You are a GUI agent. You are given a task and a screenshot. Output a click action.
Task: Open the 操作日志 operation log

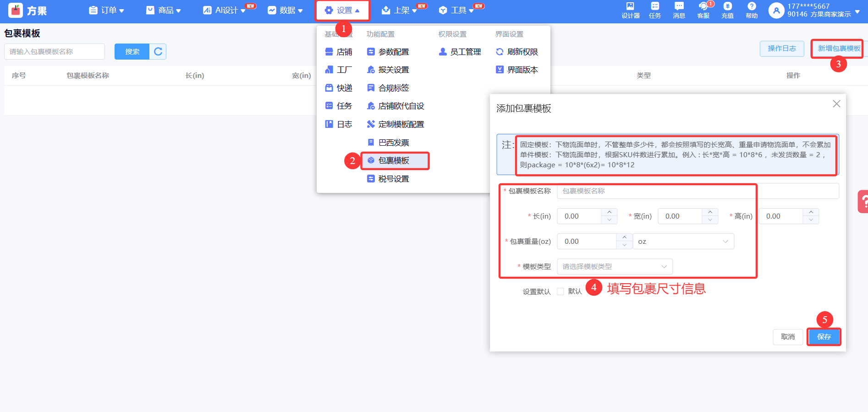click(782, 49)
